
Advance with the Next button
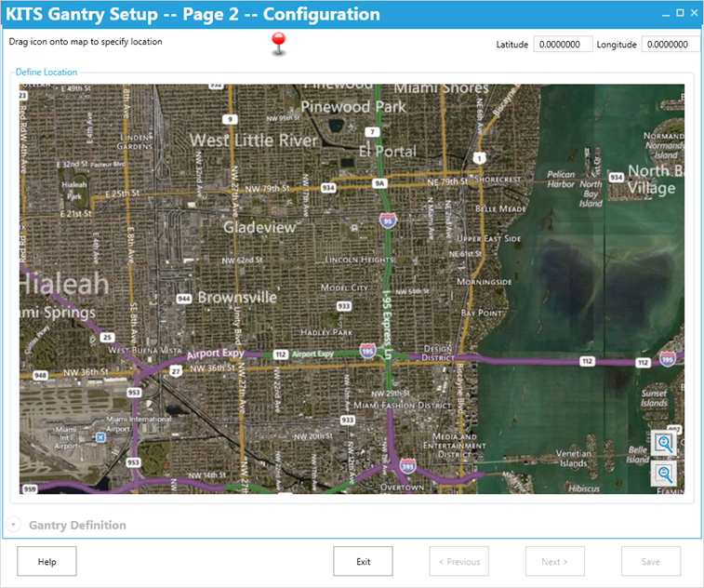[x=555, y=561]
